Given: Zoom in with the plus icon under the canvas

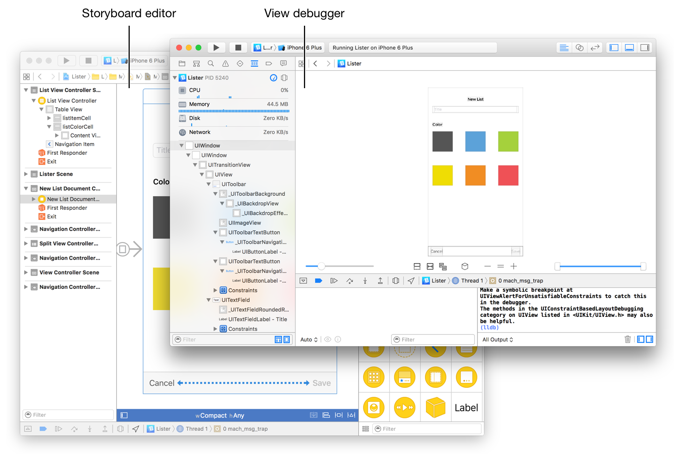Looking at the screenshot, I should point(513,266).
